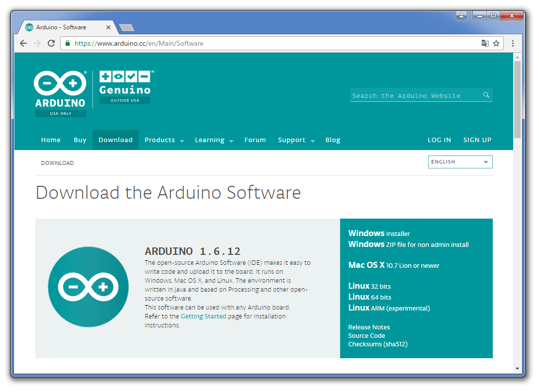Click the search magnifier icon
539x392 pixels.
click(x=486, y=95)
